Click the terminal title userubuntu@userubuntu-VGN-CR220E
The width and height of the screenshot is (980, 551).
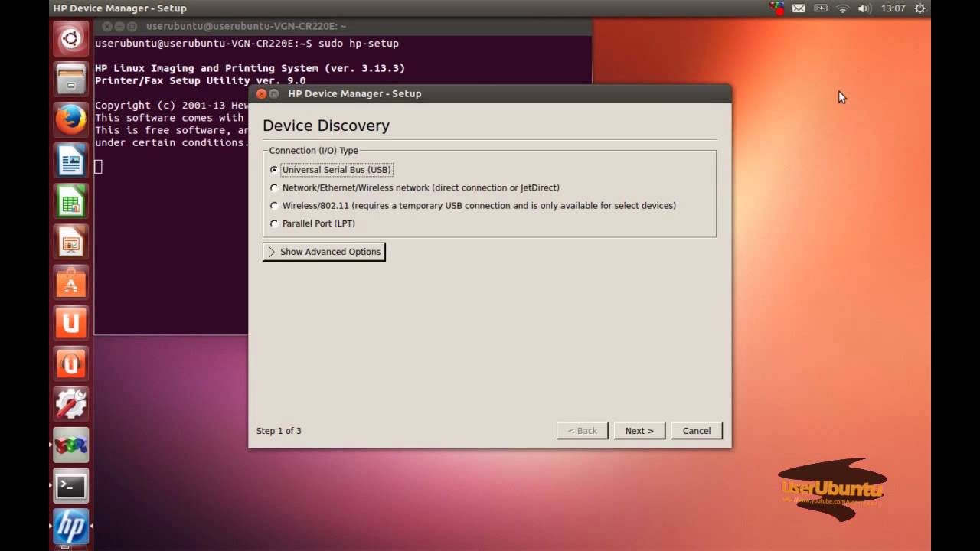pyautogui.click(x=246, y=26)
